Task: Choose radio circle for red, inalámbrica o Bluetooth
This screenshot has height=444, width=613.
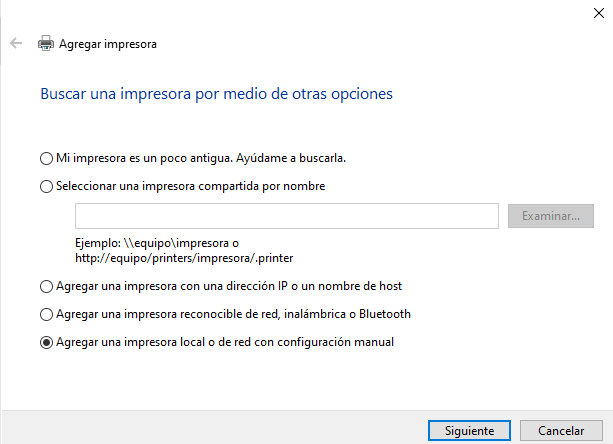Action: point(47,314)
